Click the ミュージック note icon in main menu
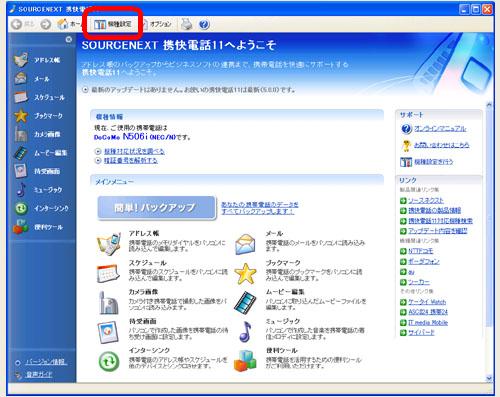Screen dimensions: 500x397 (x=245, y=332)
